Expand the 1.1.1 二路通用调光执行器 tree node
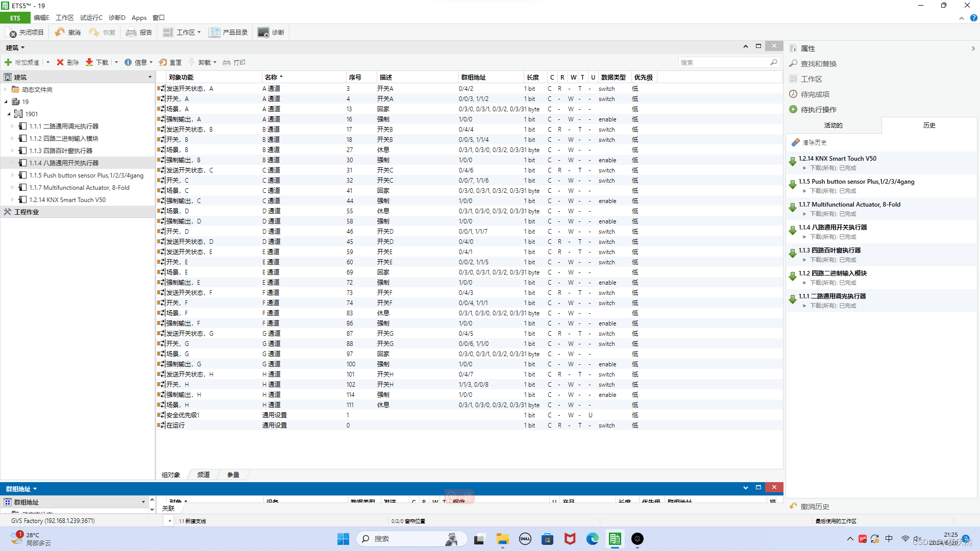 click(13, 126)
